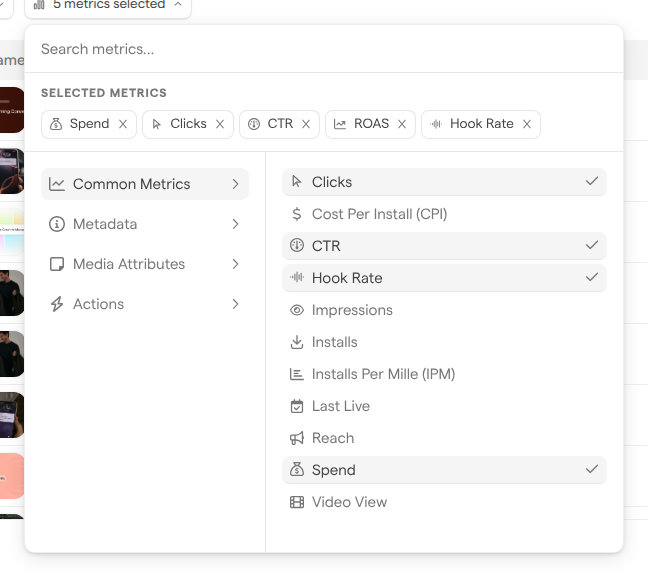Image resolution: width=648 pixels, height=576 pixels.
Task: Select the Impressions metric
Action: click(x=444, y=310)
